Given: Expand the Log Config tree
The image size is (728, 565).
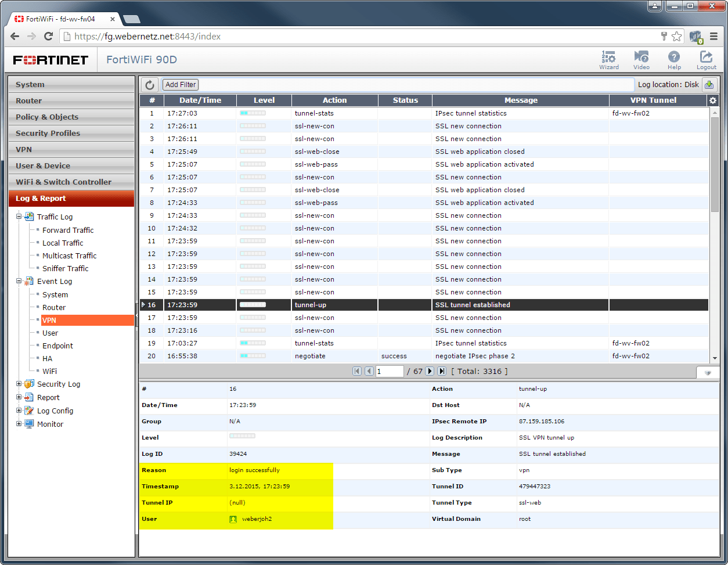Looking at the screenshot, I should pos(19,411).
